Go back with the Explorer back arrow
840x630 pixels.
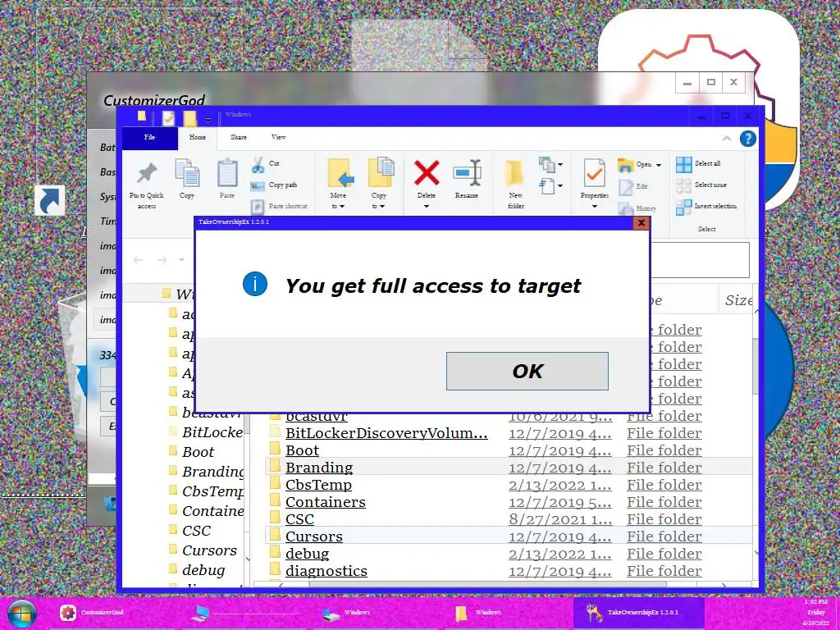click(138, 260)
